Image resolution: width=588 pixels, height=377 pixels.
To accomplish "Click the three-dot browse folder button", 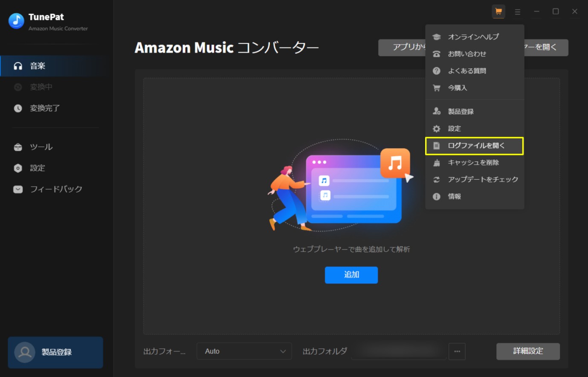I will 457,351.
